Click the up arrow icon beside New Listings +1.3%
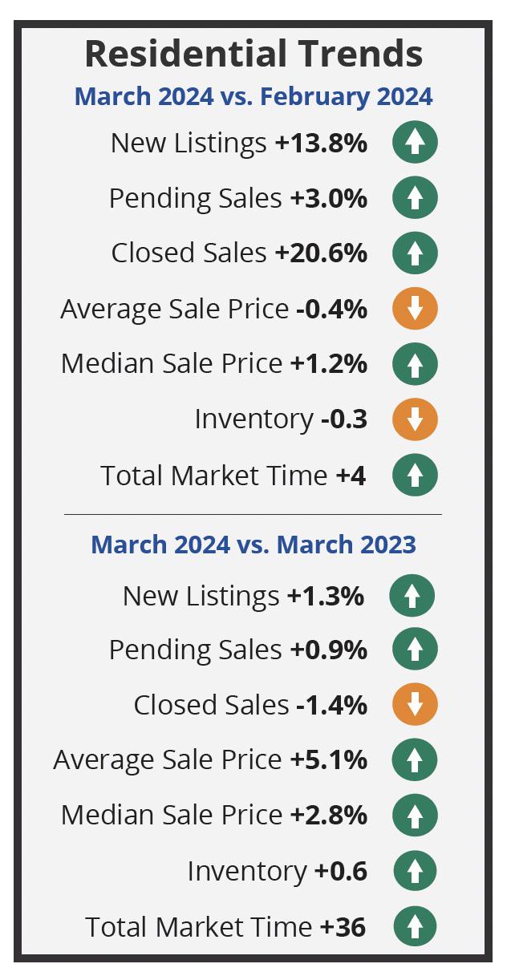Viewport: 507px width, 980px height. [412, 596]
